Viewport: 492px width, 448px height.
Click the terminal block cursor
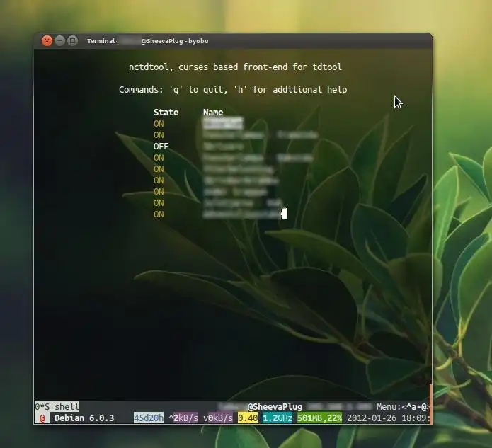(285, 214)
